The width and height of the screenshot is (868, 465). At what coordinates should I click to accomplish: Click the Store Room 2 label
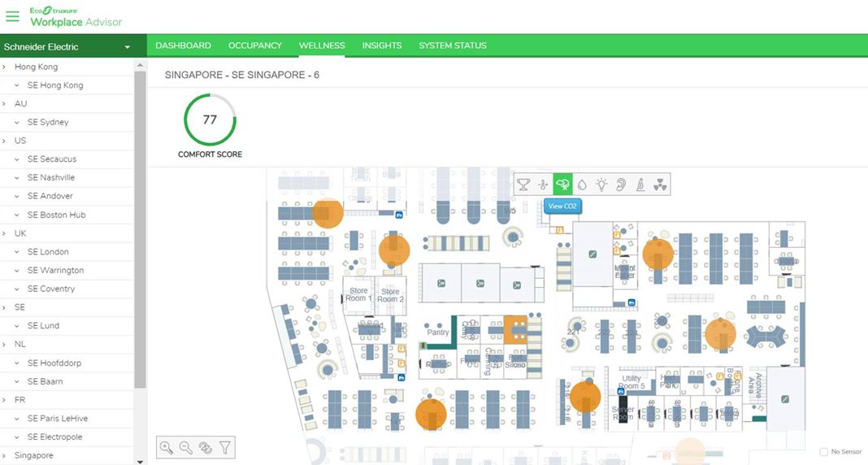point(390,295)
